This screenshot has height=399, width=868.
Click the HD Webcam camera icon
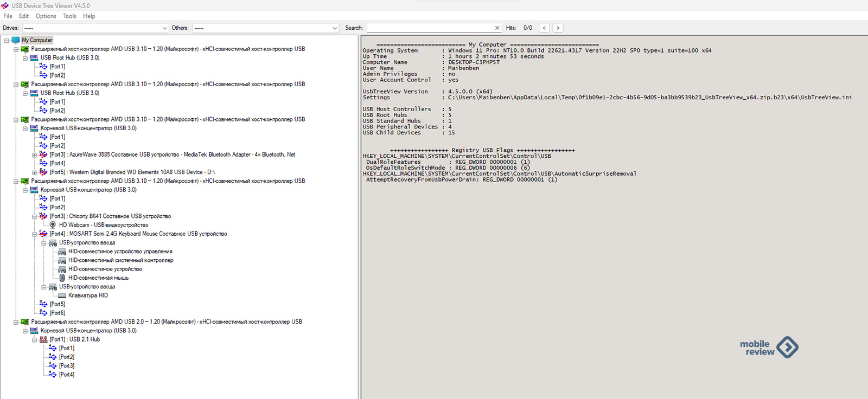(53, 225)
